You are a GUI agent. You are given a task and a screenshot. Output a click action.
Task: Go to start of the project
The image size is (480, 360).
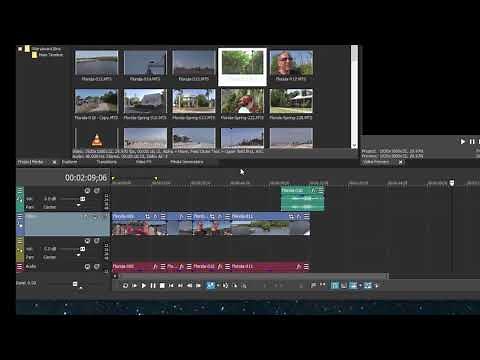click(x=171, y=286)
